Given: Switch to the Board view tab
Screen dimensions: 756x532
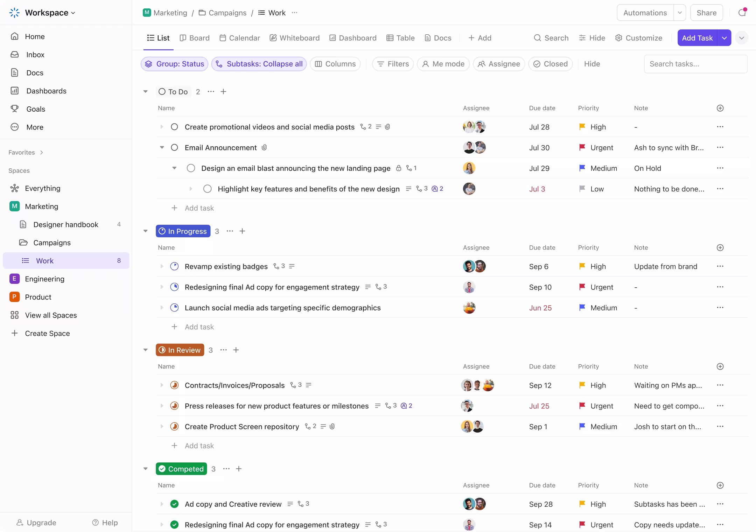Looking at the screenshot, I should coord(194,38).
